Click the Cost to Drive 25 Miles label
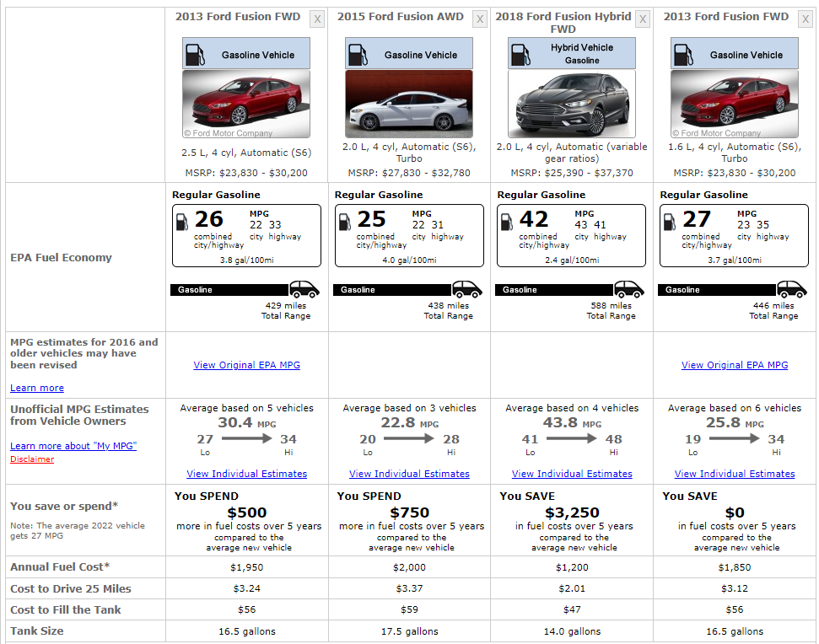This screenshot has height=644, width=819. [71, 588]
